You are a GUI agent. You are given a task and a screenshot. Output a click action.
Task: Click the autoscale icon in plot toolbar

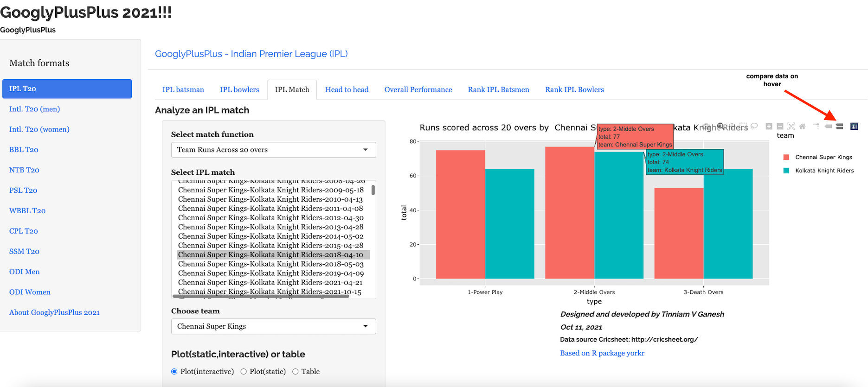click(x=791, y=127)
